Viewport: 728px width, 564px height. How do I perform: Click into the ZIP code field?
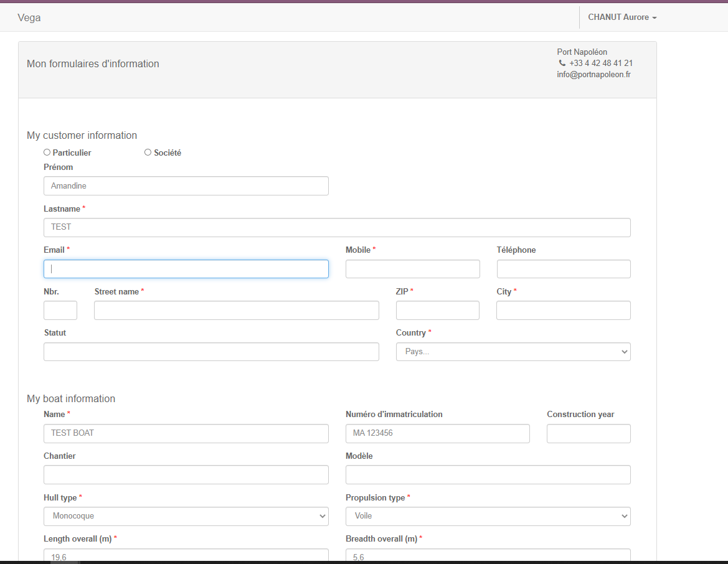click(x=437, y=311)
